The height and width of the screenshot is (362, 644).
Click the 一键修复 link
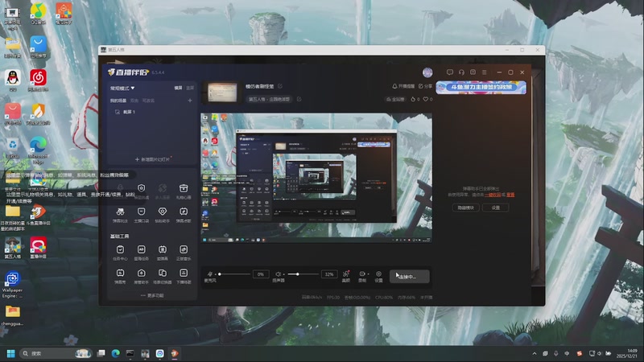click(x=492, y=195)
